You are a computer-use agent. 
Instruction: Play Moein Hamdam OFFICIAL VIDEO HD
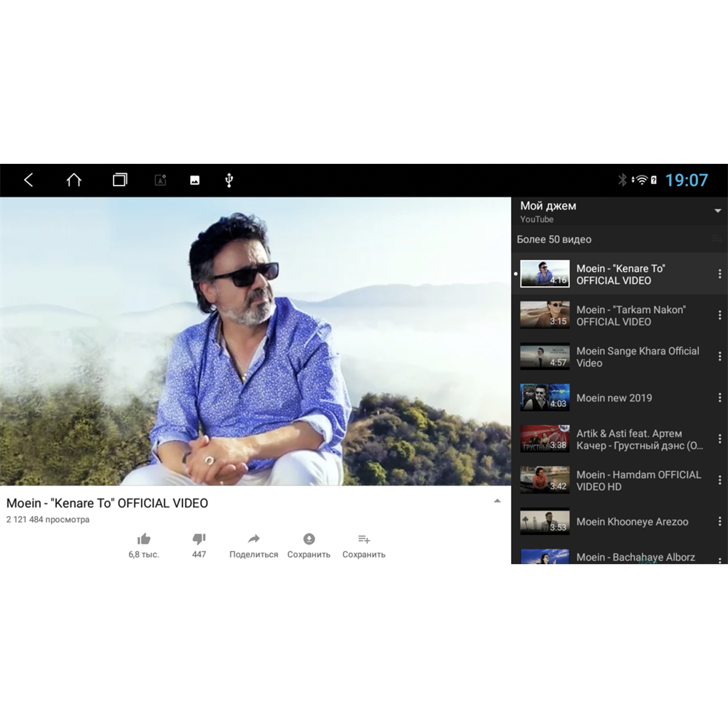[x=620, y=480]
